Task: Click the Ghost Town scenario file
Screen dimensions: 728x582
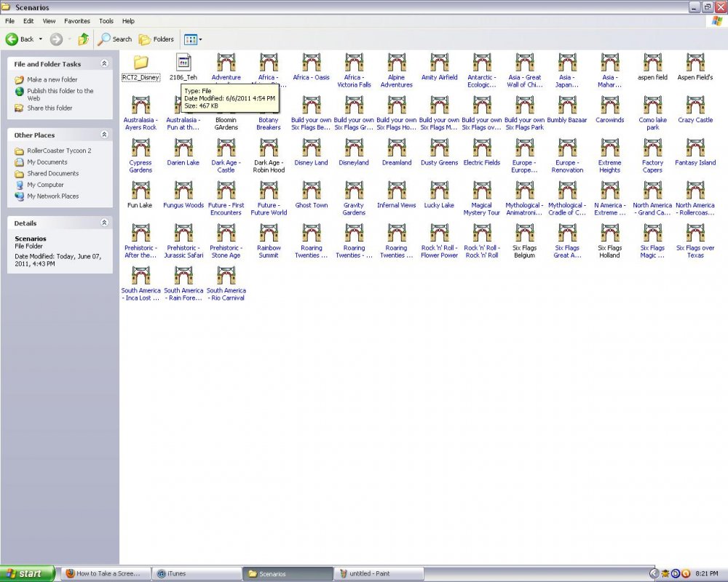Action: point(312,191)
